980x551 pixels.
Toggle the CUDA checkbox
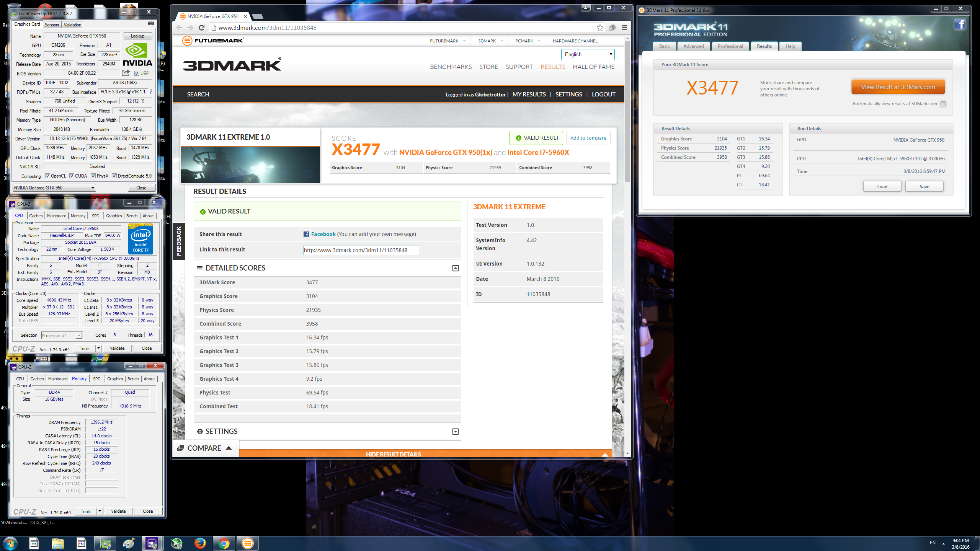[72, 176]
